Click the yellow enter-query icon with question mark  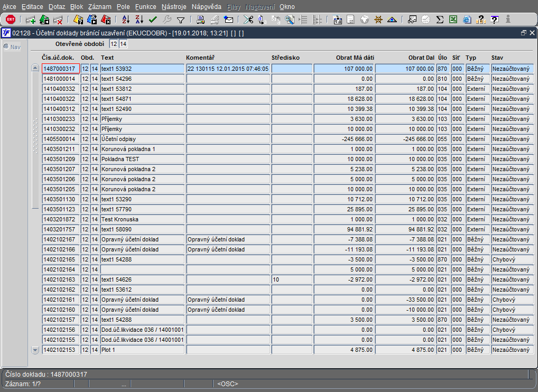[78, 20]
